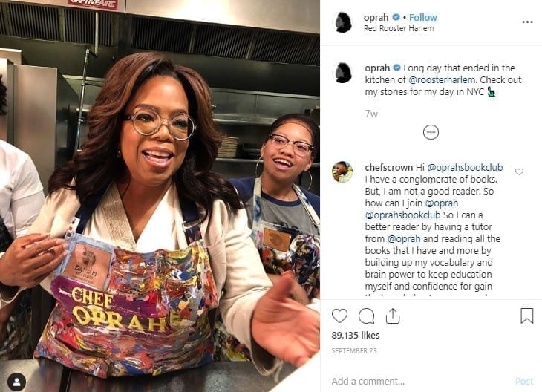Open Red Rooster Harlem location link
The image size is (542, 392).
point(399,29)
